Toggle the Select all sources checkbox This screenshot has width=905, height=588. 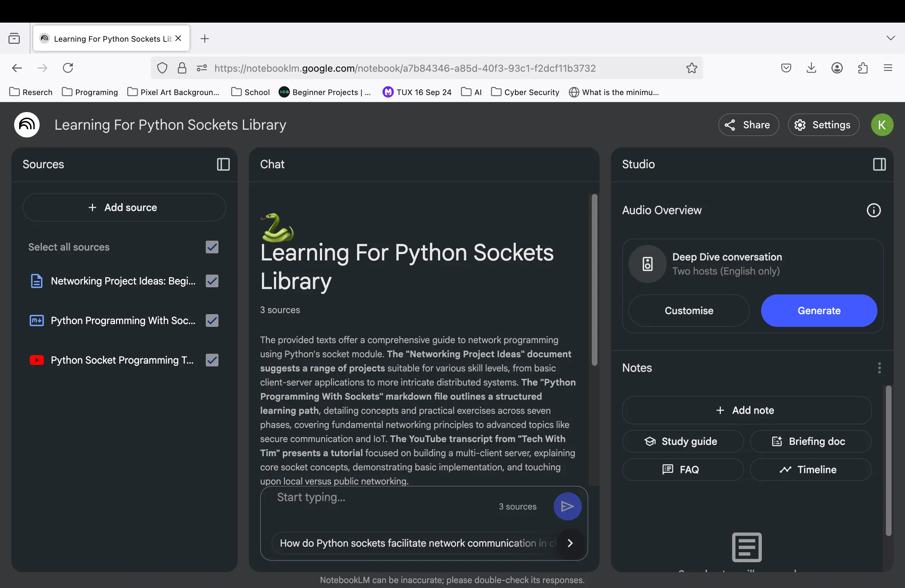[212, 247]
